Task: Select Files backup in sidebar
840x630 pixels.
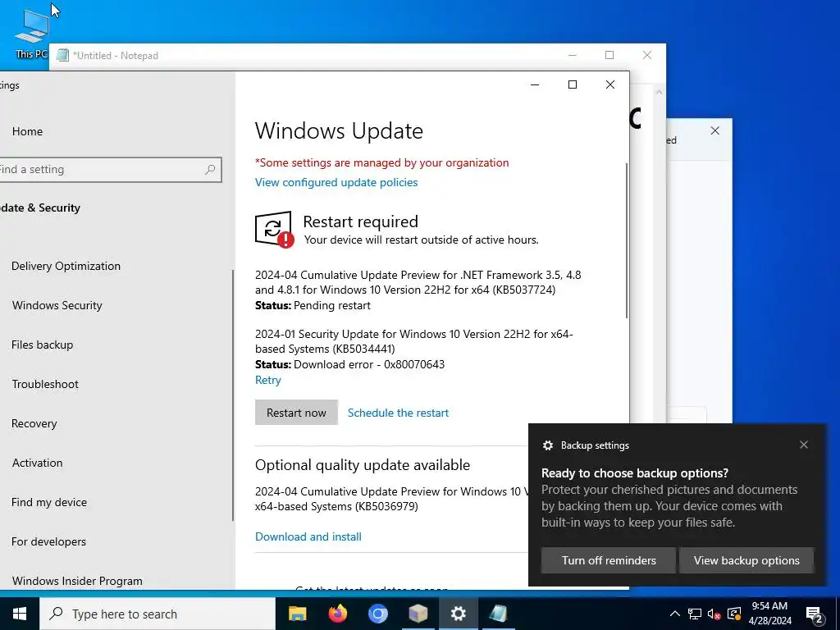Action: 43,345
